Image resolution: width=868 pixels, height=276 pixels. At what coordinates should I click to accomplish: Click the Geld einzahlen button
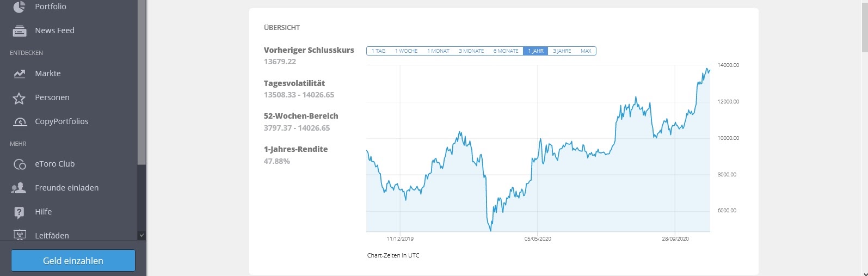coord(73,261)
